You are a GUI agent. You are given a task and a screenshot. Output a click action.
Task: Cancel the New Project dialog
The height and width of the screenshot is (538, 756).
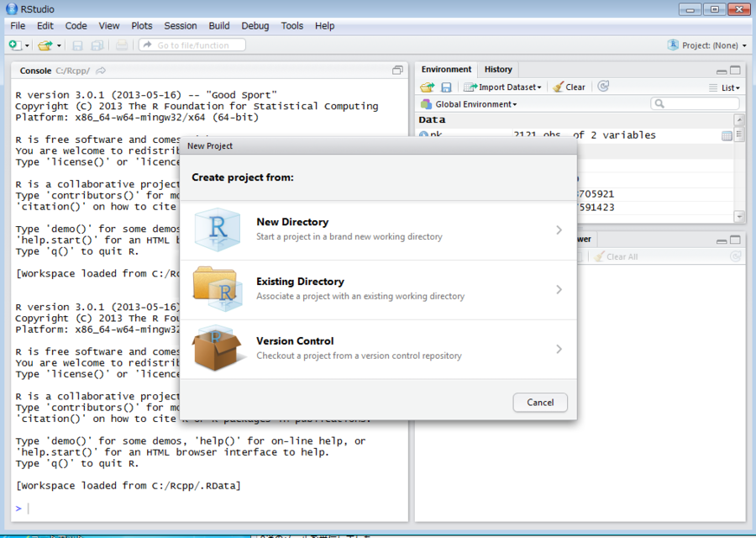point(540,403)
